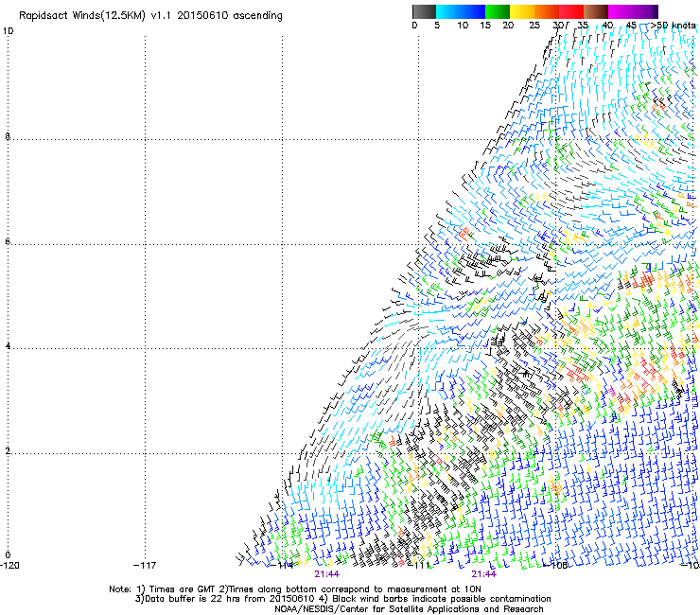
Task: Click the 21:44 time label right of -111
Action: click(484, 574)
